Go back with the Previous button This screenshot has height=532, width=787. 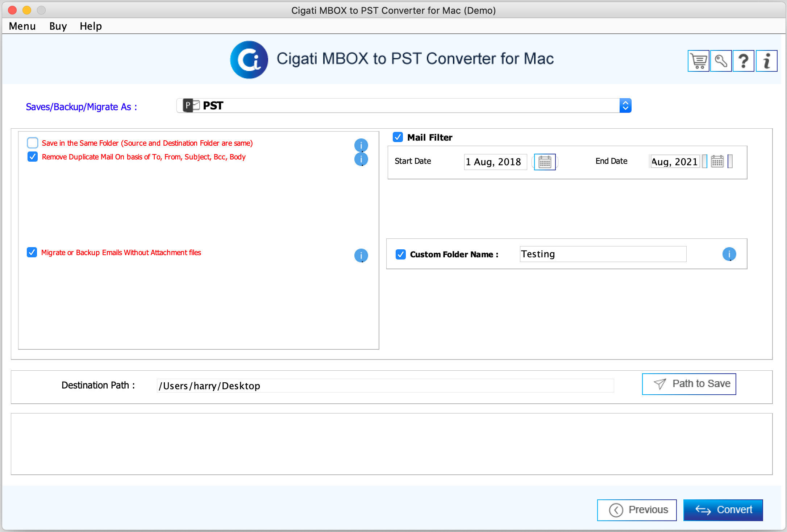pos(637,510)
